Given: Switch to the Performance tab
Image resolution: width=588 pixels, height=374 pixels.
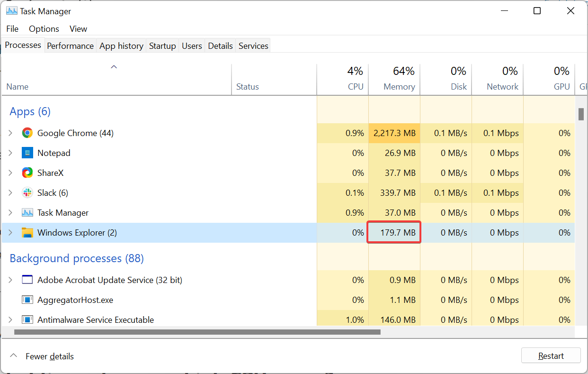Looking at the screenshot, I should [x=71, y=46].
